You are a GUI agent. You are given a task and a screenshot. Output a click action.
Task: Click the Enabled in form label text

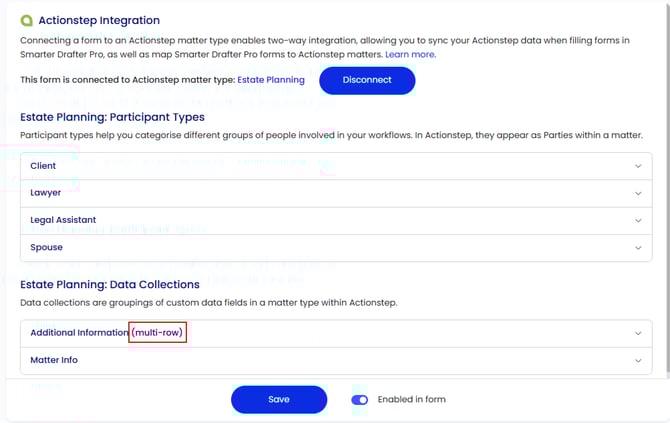click(x=411, y=399)
